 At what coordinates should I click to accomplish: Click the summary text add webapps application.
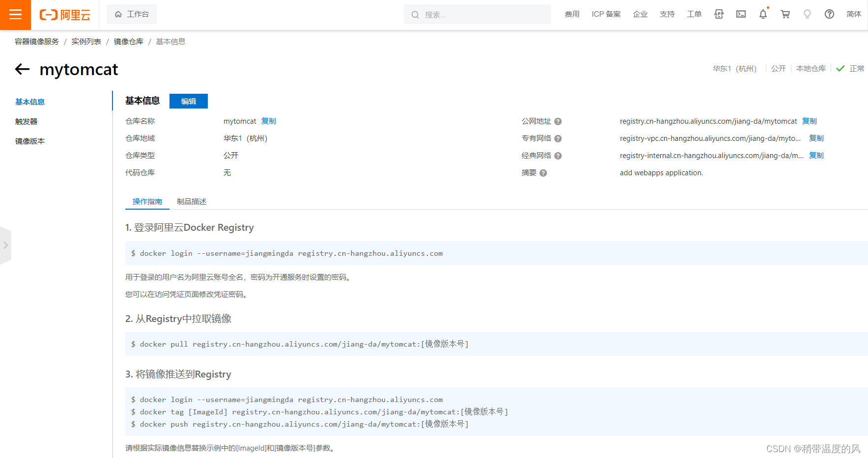(661, 173)
